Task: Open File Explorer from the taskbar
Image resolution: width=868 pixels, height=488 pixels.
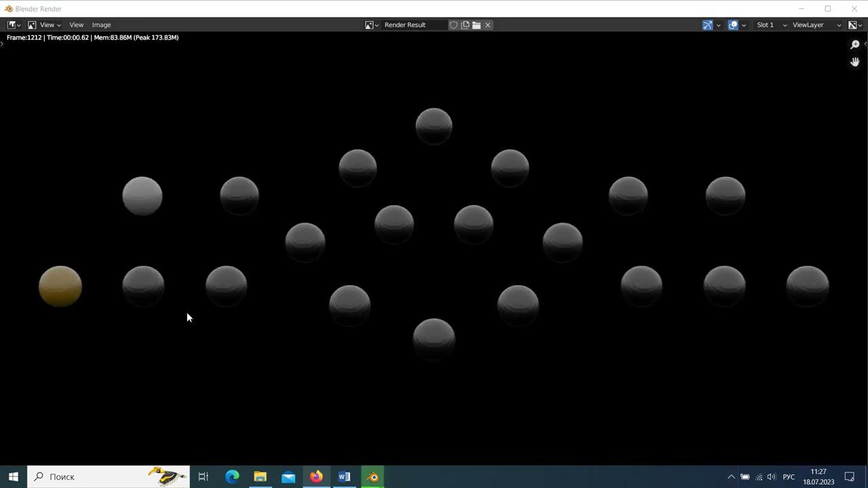Action: (260, 476)
